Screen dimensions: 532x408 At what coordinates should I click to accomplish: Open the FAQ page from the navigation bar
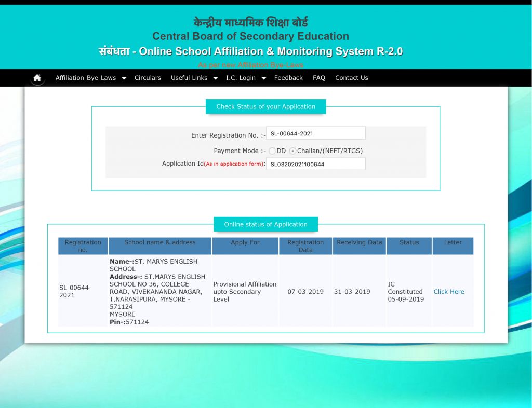[x=318, y=78]
